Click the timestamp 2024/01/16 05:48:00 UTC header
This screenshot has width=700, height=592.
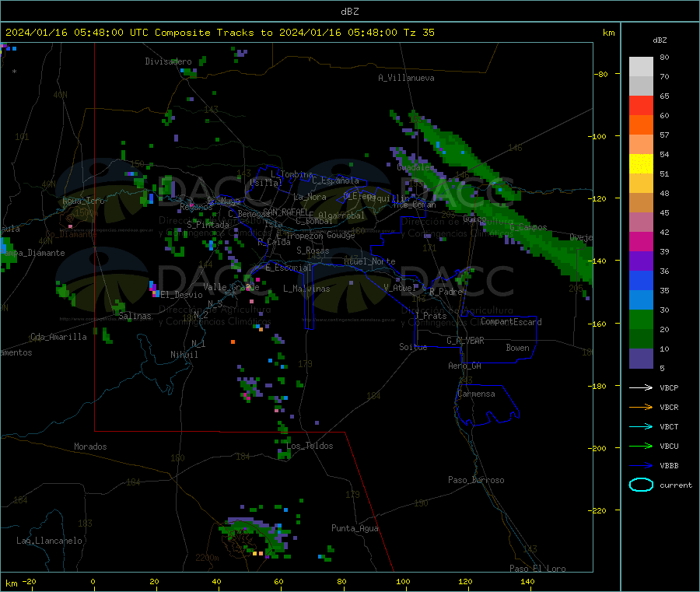pyautogui.click(x=77, y=33)
